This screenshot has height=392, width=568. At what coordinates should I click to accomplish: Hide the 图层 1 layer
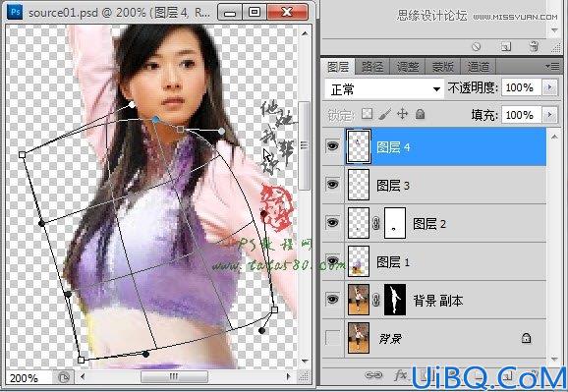[x=332, y=261]
